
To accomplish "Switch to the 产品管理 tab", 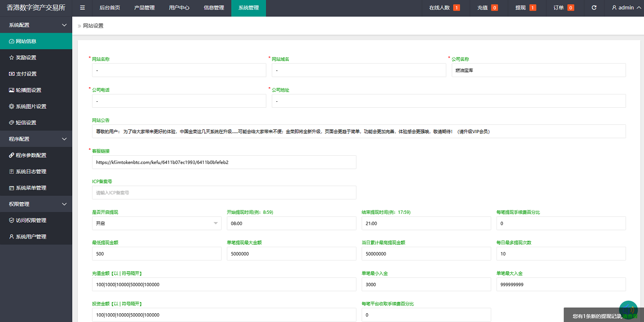I will coord(144,8).
